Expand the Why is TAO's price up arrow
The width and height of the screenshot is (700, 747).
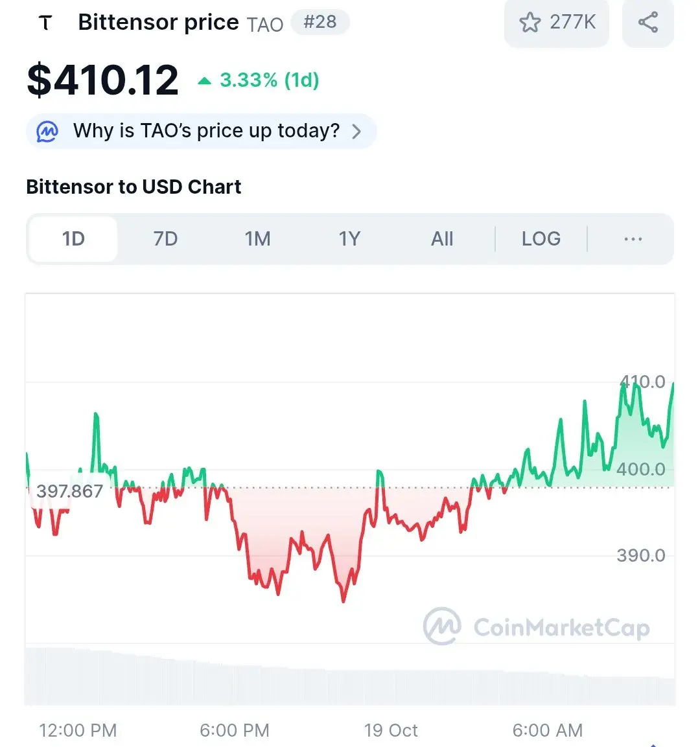tap(356, 132)
